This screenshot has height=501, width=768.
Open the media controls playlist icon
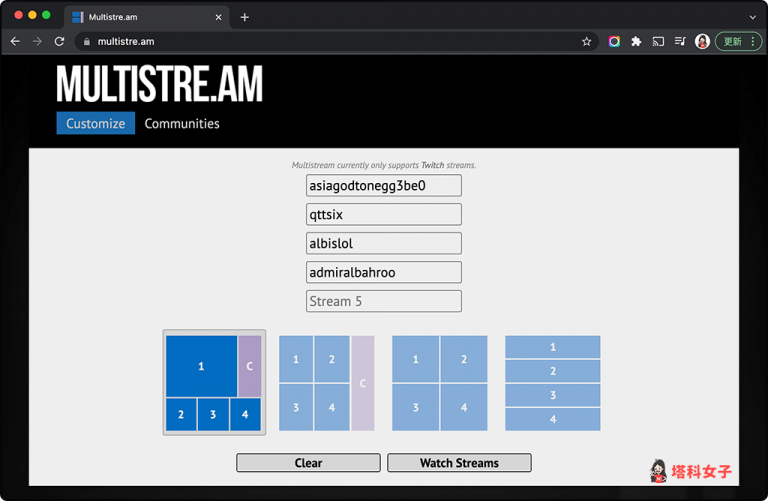tap(680, 42)
